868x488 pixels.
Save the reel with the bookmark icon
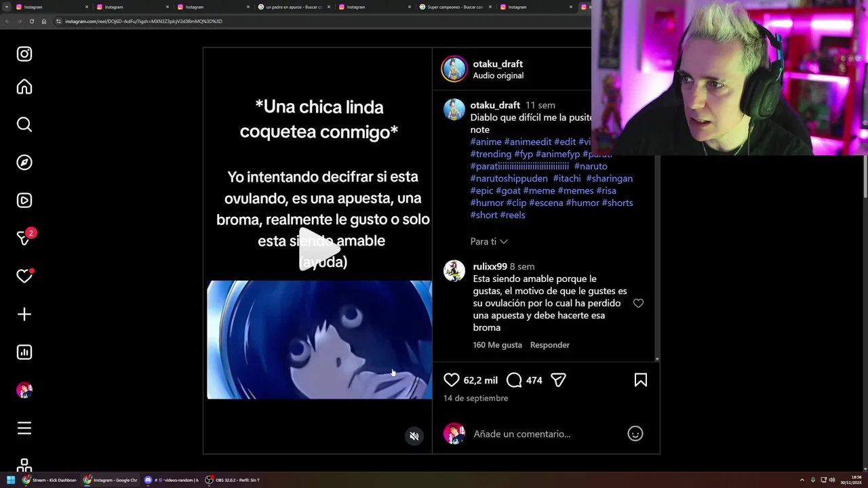(641, 380)
